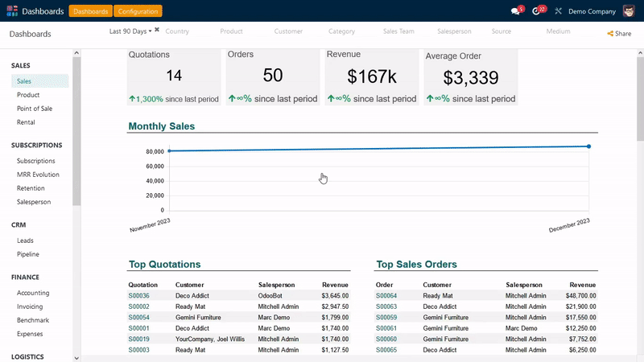Open sales order S00064 link
This screenshot has height=362, width=644.
pos(386,296)
